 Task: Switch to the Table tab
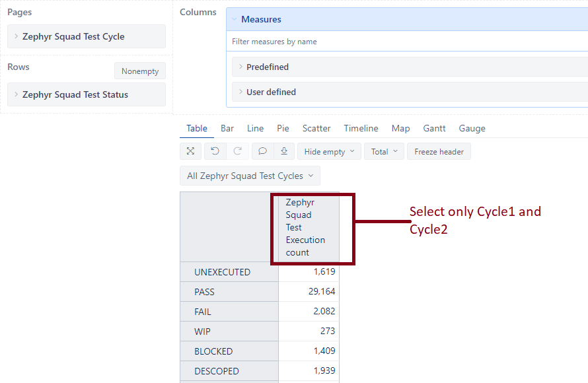tap(197, 128)
